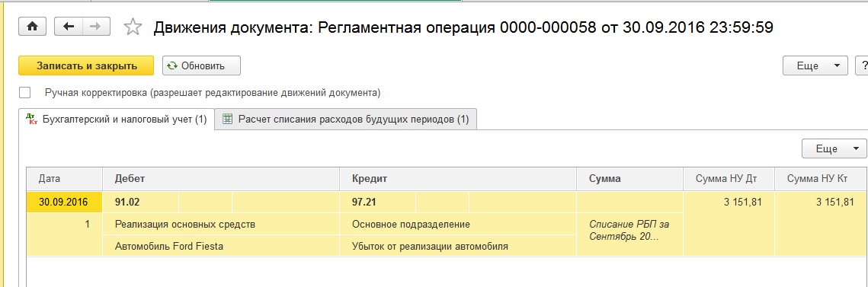Go to the home page icon
Viewport: 868px width, 287px height.
(x=32, y=27)
